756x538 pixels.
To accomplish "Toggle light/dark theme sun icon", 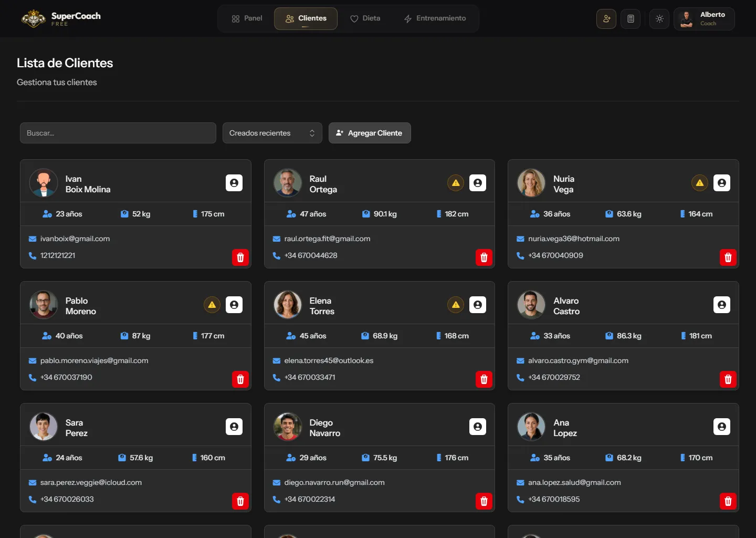I will (x=659, y=19).
